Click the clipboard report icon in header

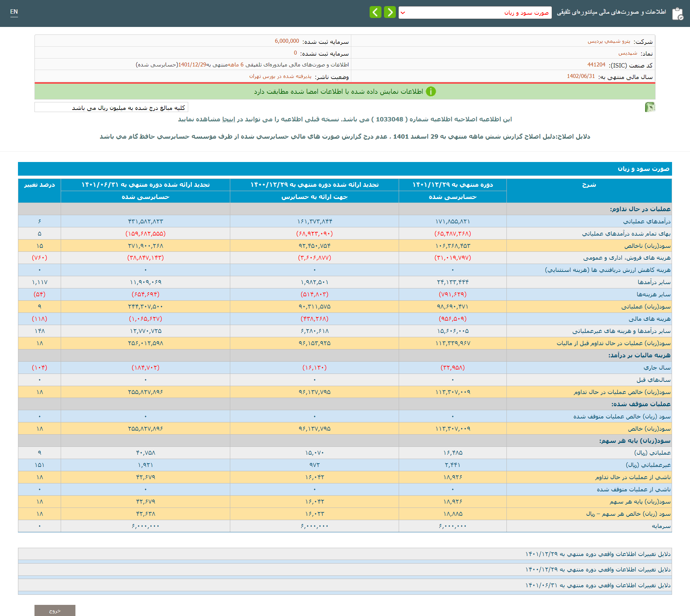(677, 14)
